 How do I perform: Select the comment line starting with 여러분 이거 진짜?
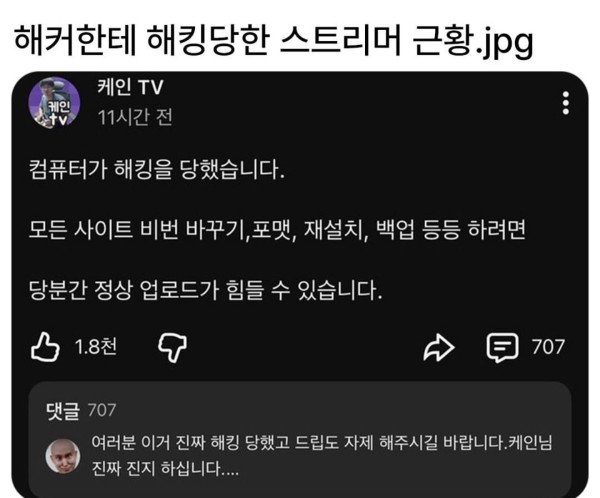[x=321, y=442]
